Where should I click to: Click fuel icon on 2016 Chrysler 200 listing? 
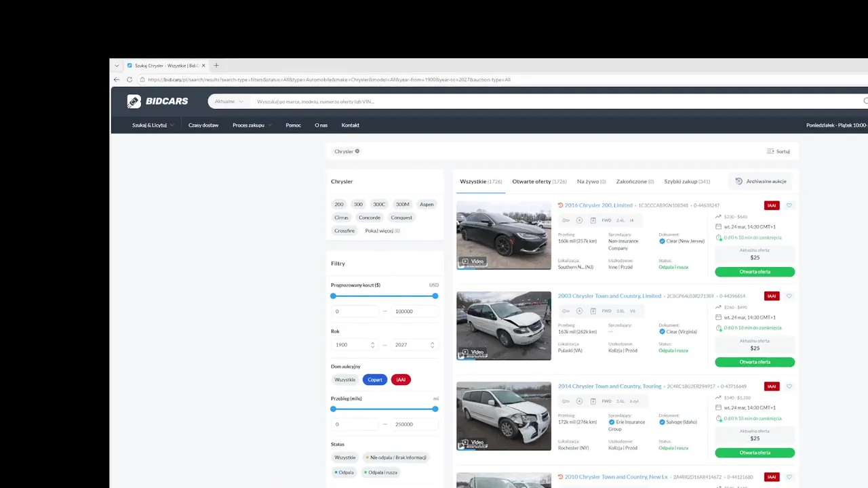[593, 220]
